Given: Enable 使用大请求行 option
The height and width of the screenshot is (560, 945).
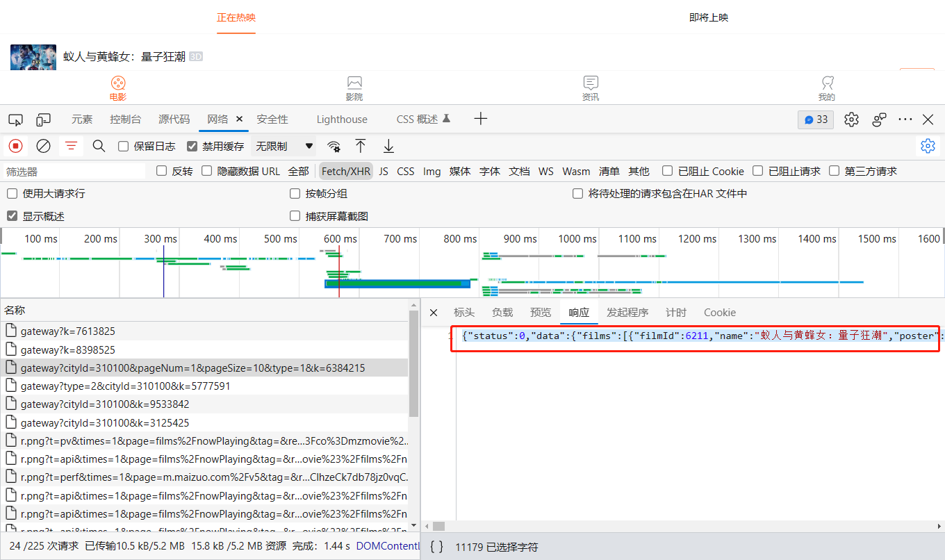Looking at the screenshot, I should pos(13,194).
